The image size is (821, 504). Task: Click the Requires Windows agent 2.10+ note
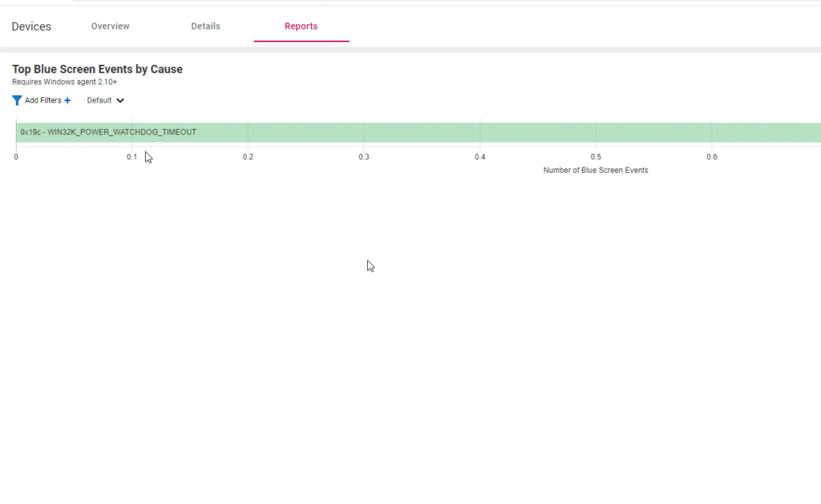click(x=64, y=82)
